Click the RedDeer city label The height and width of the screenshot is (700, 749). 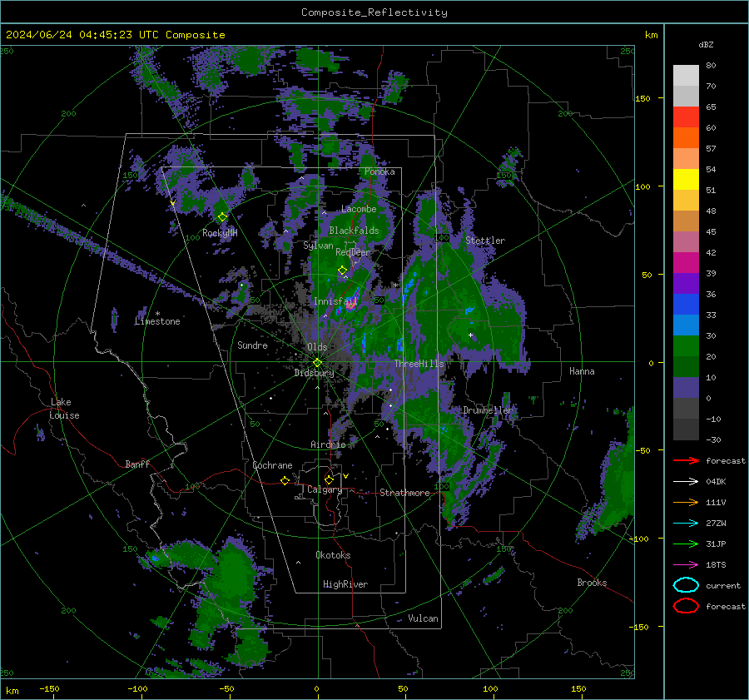353,252
